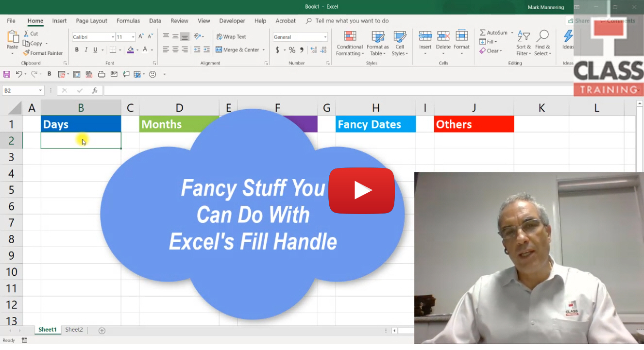Click the Insert Function fx icon
This screenshot has height=350, width=644.
95,90
